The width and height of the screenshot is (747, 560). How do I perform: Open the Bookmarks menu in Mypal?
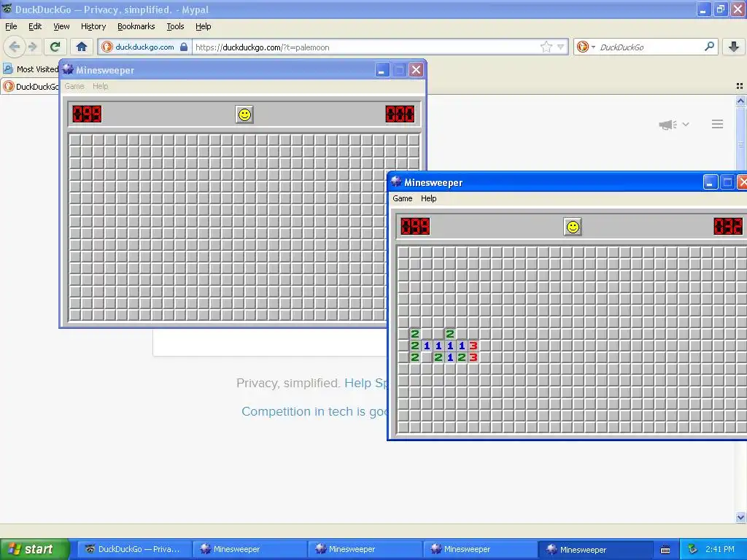[x=136, y=26]
